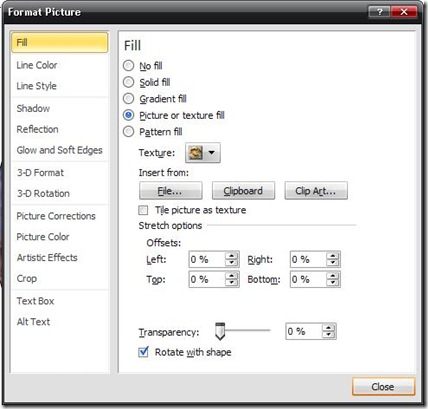Decrease Left offset with down arrow
Image resolution: width=428 pixels, height=409 pixels.
(232, 263)
